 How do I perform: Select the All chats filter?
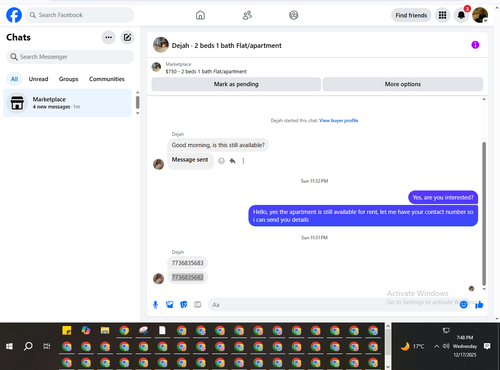14,79
